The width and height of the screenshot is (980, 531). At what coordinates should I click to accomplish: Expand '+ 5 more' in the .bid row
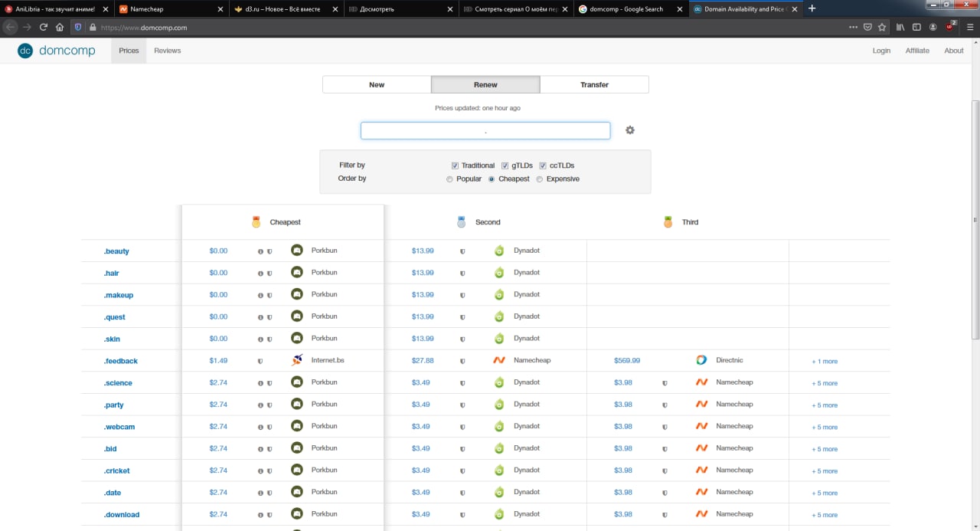click(825, 449)
